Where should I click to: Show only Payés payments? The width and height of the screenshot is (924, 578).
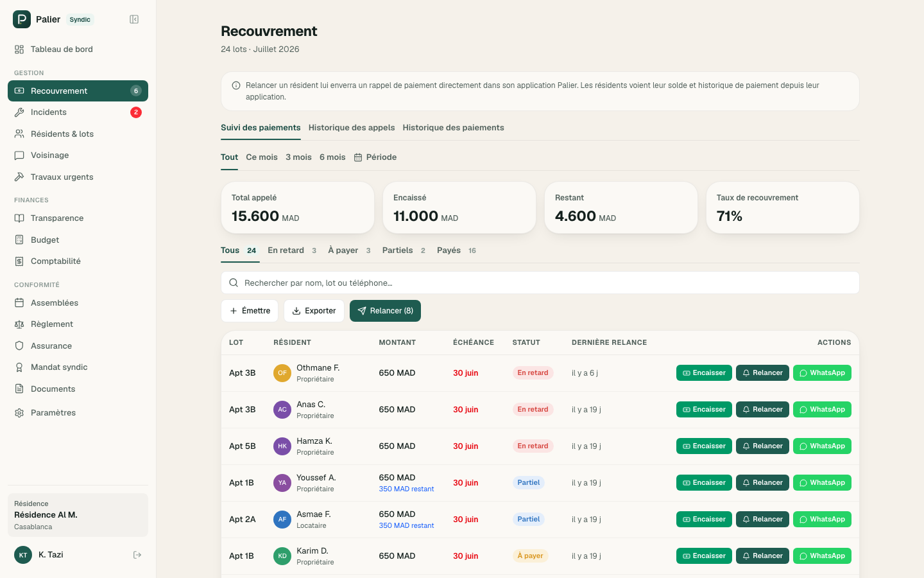[x=456, y=250]
